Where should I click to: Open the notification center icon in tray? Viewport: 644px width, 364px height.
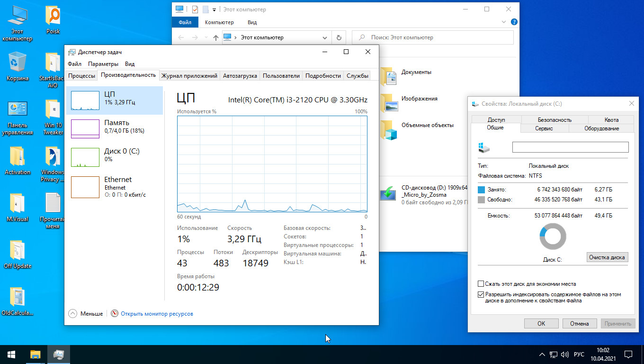628,354
